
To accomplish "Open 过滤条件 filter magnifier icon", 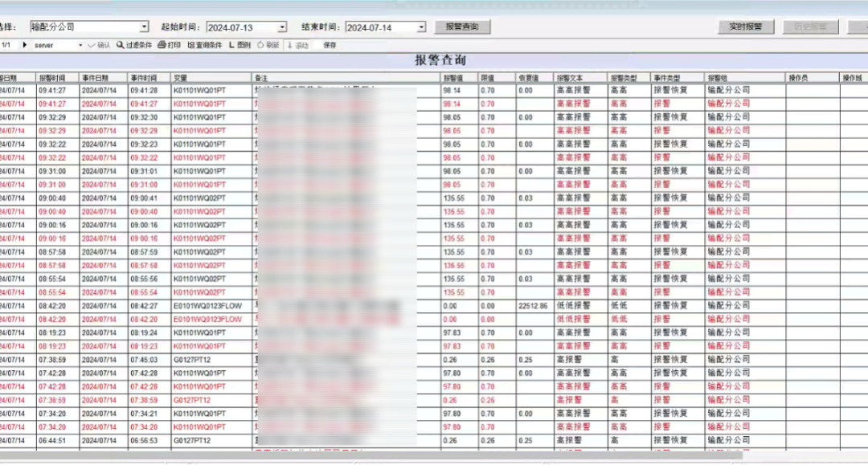I will tap(134, 45).
